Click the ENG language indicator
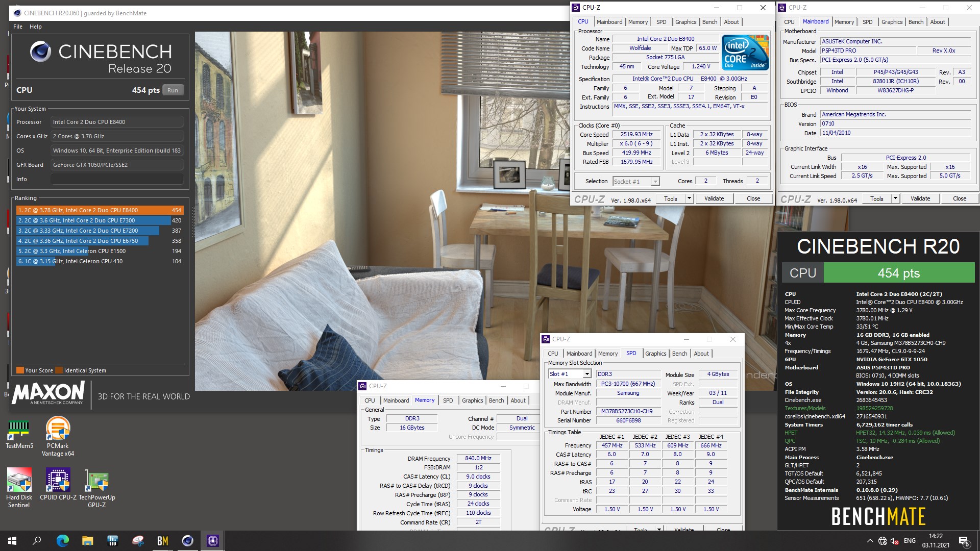980x551 pixels. pos(910,541)
